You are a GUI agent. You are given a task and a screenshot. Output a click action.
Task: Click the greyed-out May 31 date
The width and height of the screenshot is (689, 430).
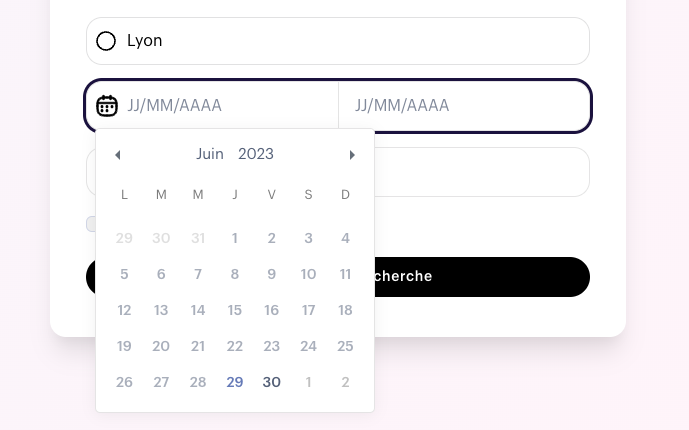click(198, 238)
